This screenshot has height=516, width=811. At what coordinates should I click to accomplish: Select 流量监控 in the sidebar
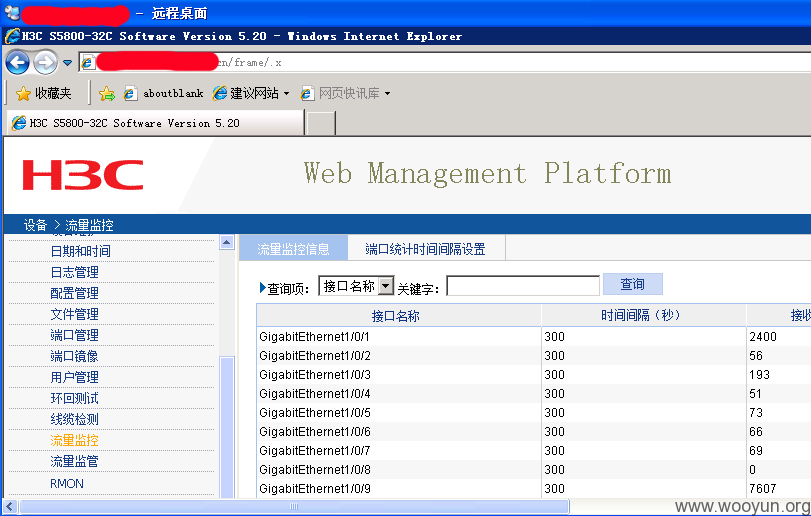pos(74,441)
